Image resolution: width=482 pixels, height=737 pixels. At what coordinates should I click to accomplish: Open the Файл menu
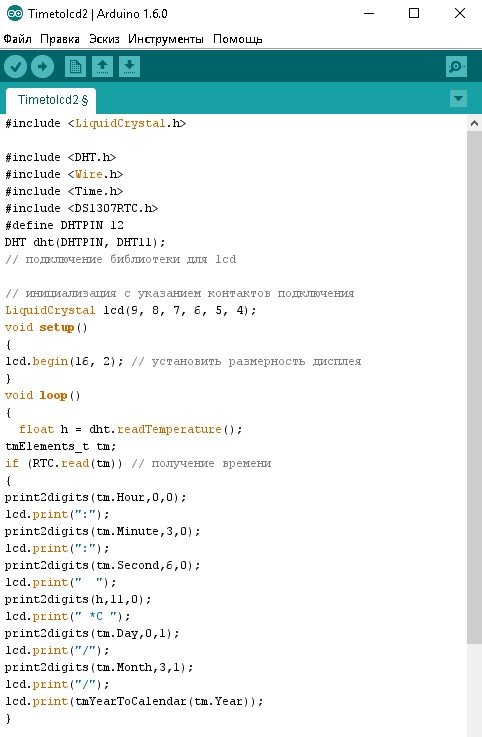pyautogui.click(x=17, y=39)
